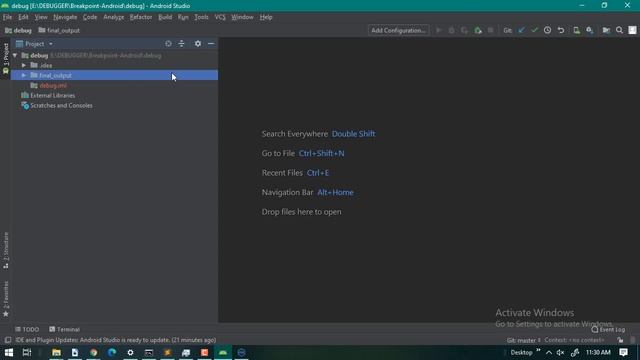This screenshot has height=360, width=640.
Task: Open Task View in the taskbar
Action: pos(27,352)
